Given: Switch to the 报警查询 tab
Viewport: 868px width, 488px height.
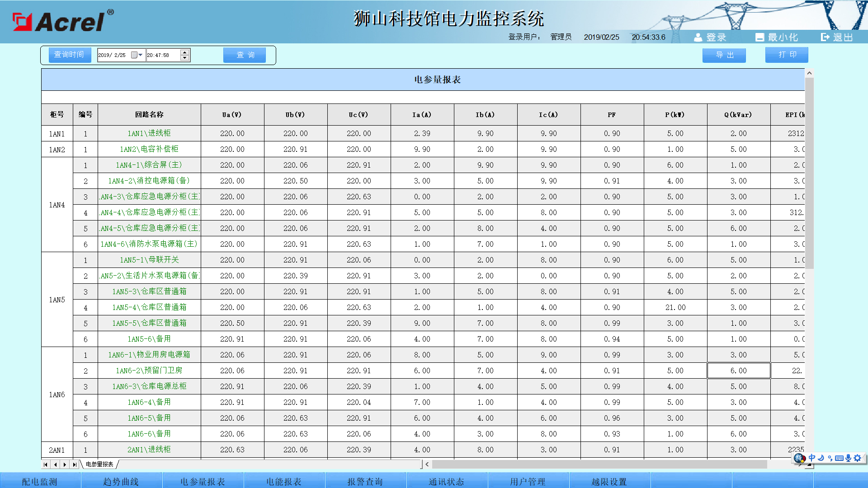Looking at the screenshot, I should click(365, 482).
